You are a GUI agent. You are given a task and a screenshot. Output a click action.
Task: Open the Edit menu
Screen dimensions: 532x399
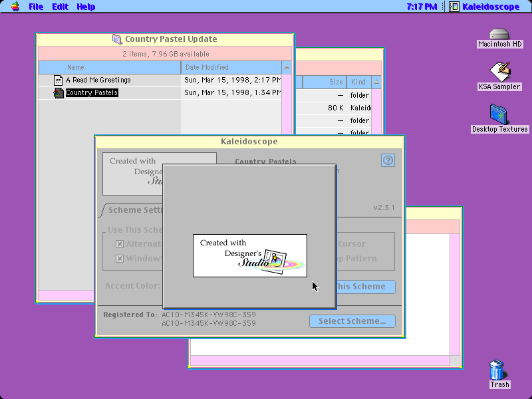[60, 7]
